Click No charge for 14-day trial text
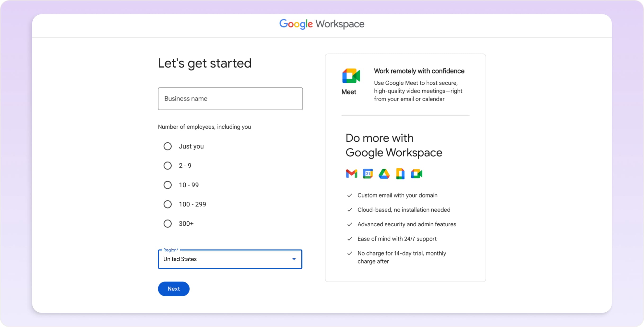 402,257
